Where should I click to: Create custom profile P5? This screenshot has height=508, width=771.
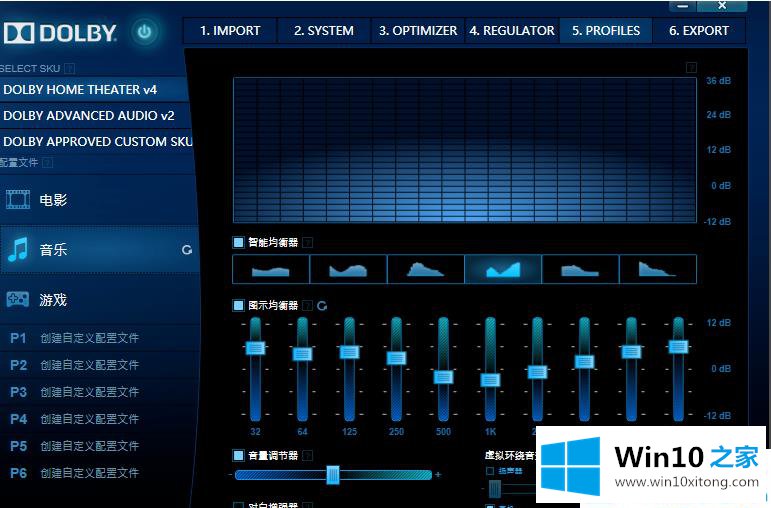point(99,446)
